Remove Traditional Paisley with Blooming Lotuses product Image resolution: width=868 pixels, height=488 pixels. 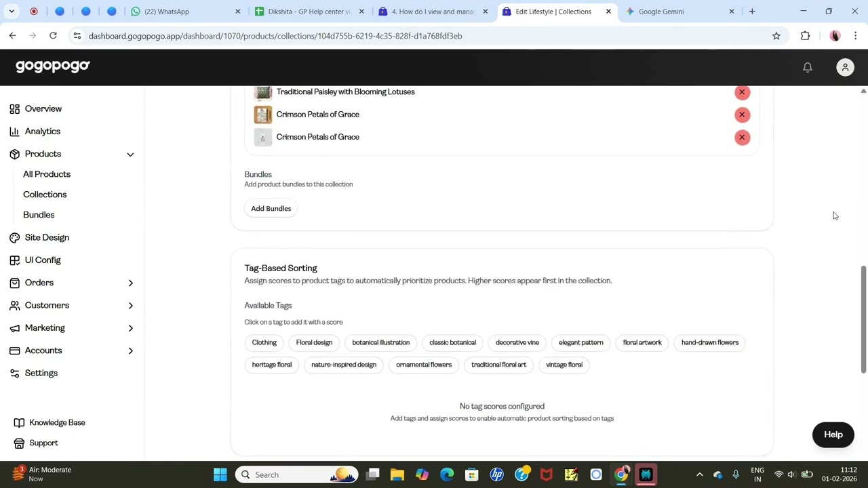pos(742,92)
